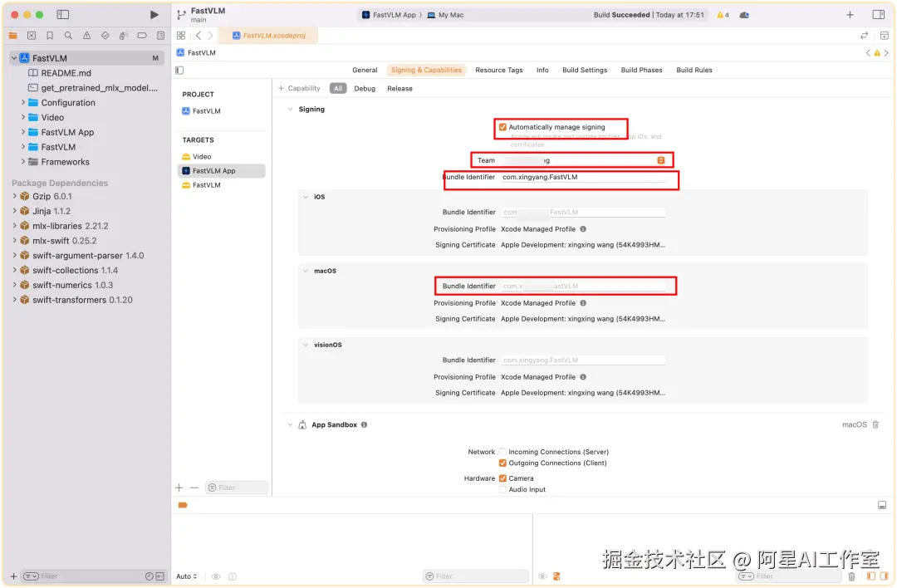Expand the mlx-swift 0.25.2 package
This screenshot has width=897, height=588.
click(x=14, y=241)
